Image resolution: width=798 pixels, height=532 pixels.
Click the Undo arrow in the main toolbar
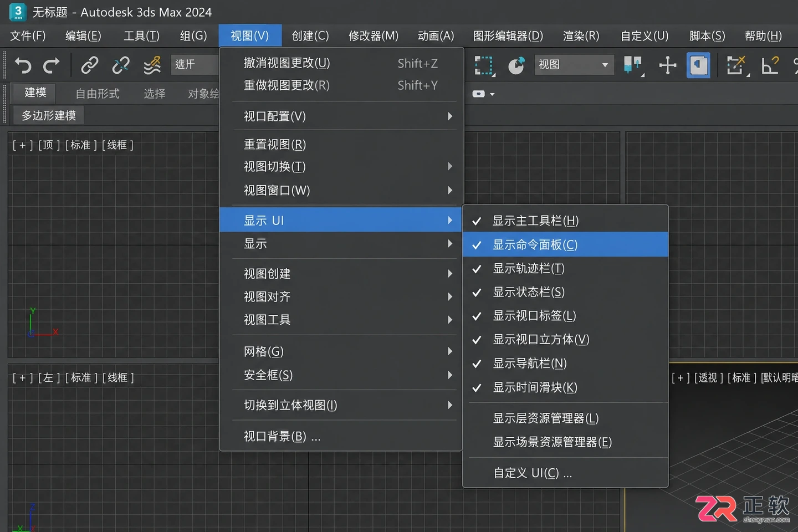pos(23,65)
